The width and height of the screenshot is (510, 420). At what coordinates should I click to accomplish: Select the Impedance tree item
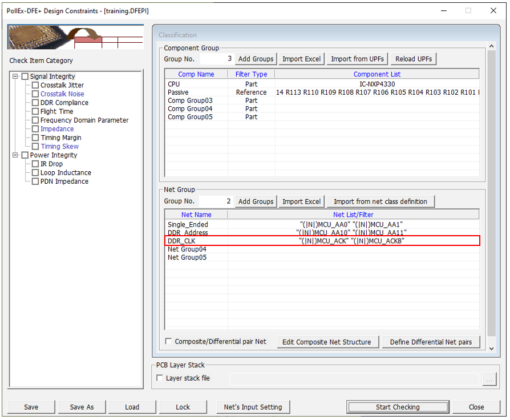coord(56,129)
